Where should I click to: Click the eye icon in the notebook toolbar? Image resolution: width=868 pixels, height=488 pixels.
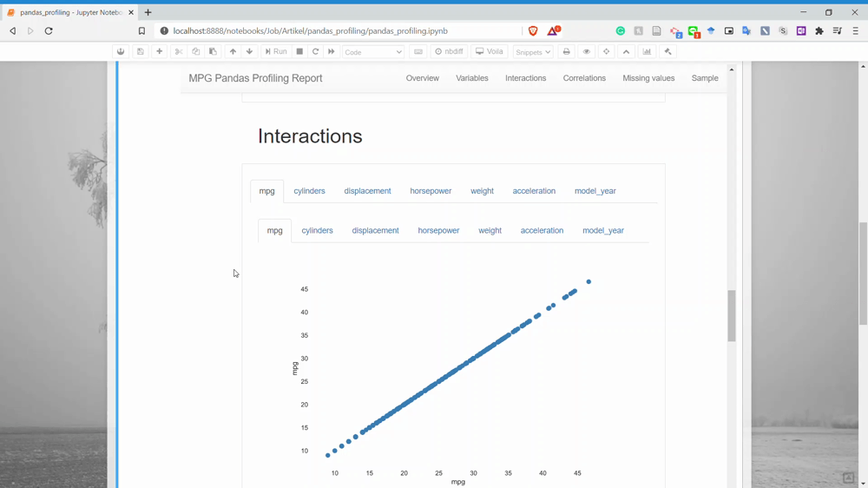(x=586, y=51)
